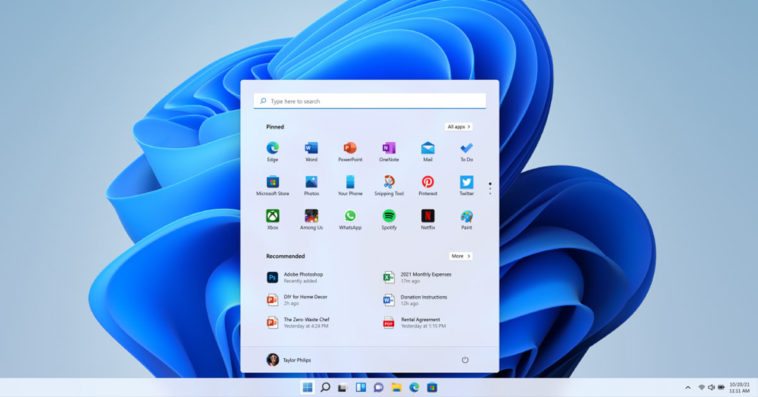Screen dimensions: 758x397
Task: Show hidden system tray icons
Action: pos(688,387)
